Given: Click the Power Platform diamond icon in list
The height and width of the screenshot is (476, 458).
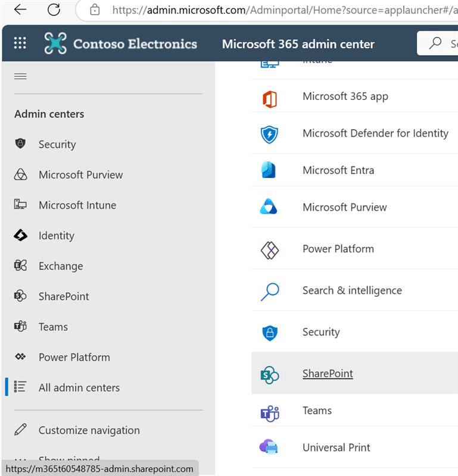Looking at the screenshot, I should click(x=270, y=249).
